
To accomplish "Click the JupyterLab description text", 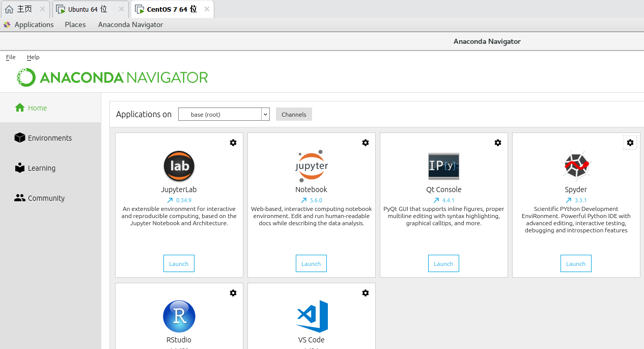I will click(x=179, y=216).
